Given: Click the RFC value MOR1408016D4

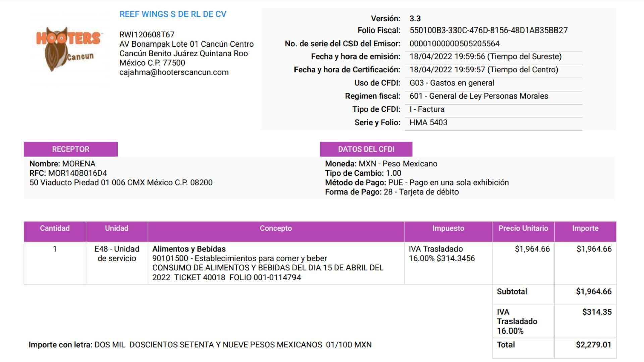Looking at the screenshot, I should 77,173.
